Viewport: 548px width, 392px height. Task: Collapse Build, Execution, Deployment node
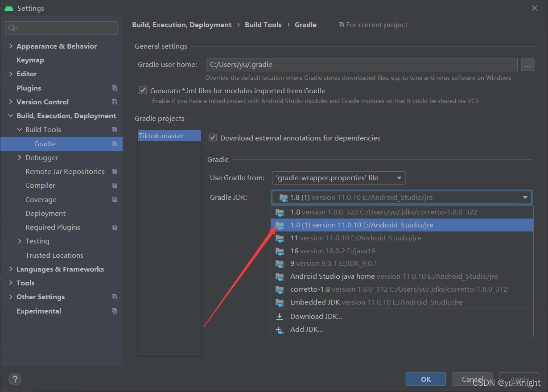click(x=11, y=116)
